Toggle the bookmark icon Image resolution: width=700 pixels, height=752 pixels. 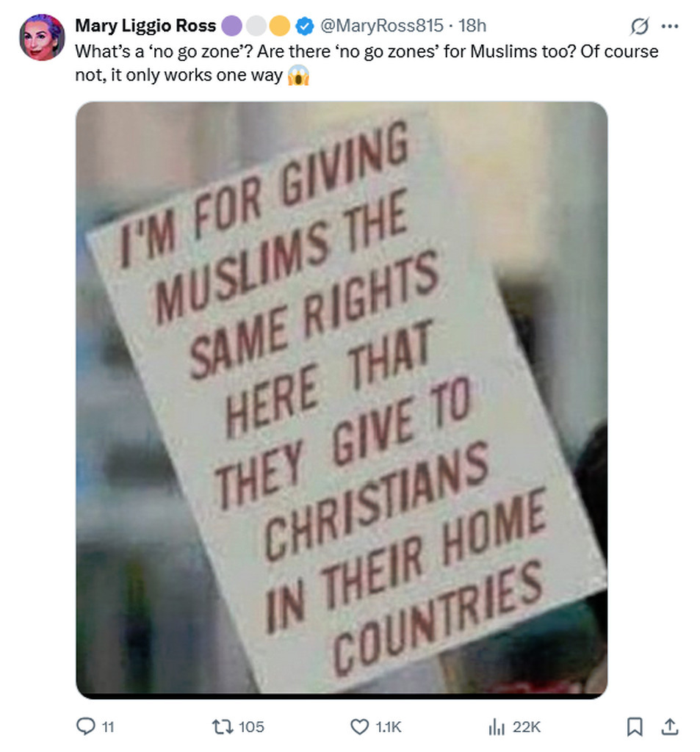(635, 726)
